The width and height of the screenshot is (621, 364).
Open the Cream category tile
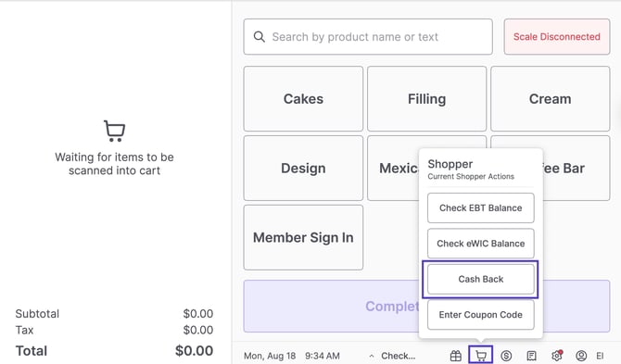(551, 99)
